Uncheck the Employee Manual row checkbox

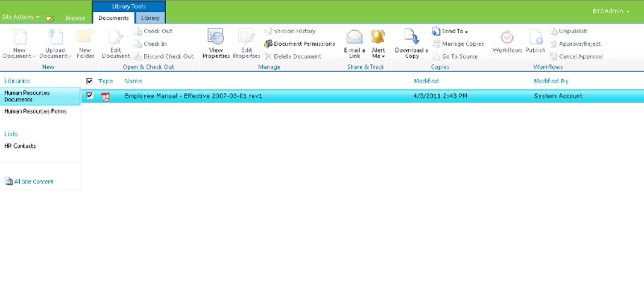tap(89, 96)
